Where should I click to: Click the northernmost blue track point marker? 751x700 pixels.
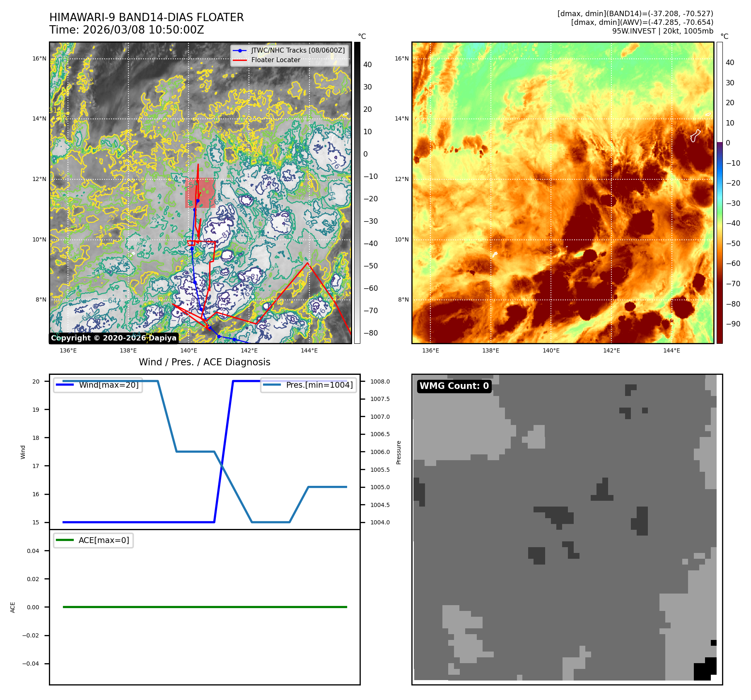tap(198, 201)
